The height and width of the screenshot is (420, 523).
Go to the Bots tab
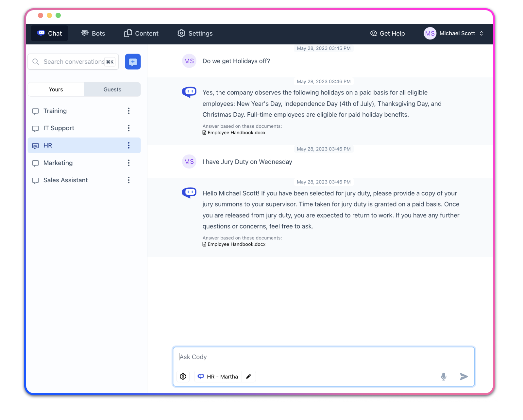pyautogui.click(x=93, y=33)
